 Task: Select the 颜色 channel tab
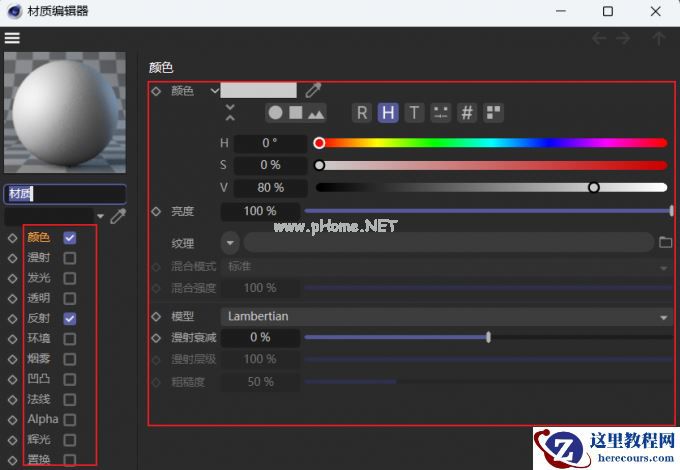point(39,237)
